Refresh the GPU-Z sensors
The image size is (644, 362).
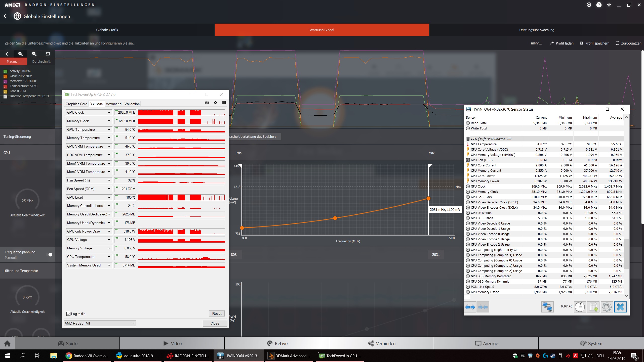click(216, 103)
